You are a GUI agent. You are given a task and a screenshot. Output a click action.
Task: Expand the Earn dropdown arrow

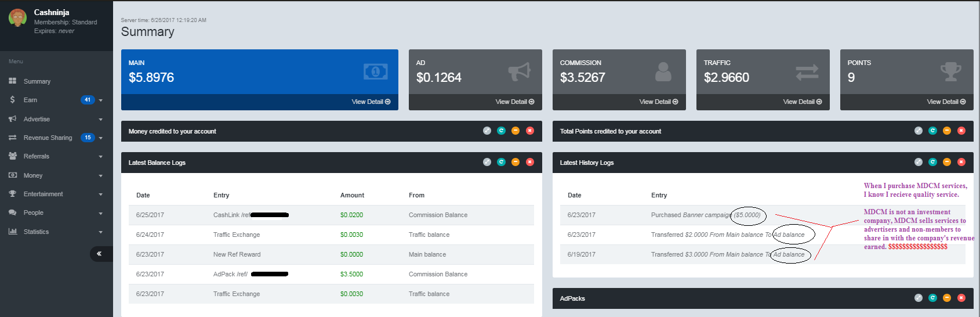[x=101, y=100]
